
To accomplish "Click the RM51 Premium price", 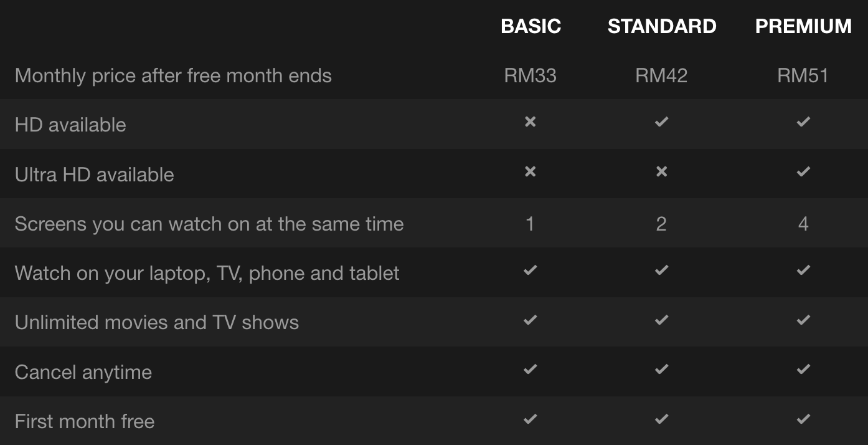I will coord(803,76).
